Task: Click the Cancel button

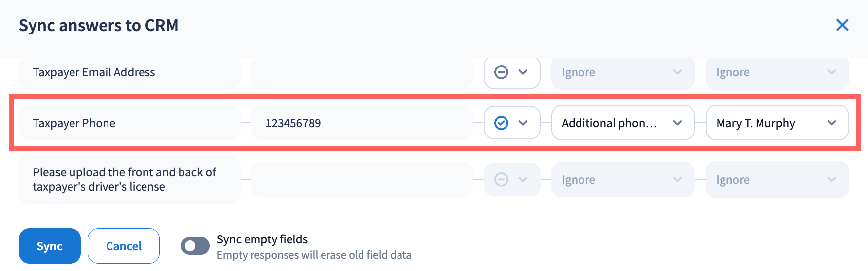Action: pos(124,246)
